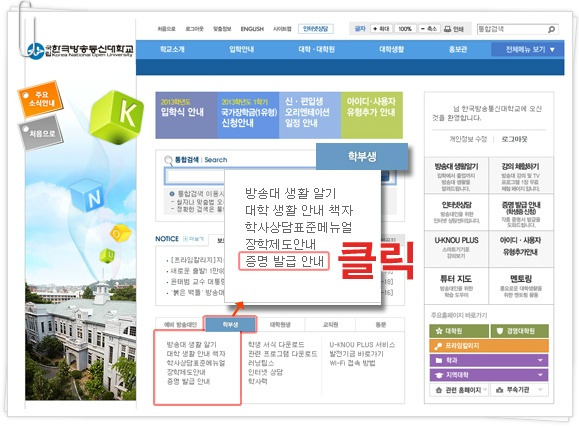
Task: Click the Korea National Open University logo
Action: (80, 51)
